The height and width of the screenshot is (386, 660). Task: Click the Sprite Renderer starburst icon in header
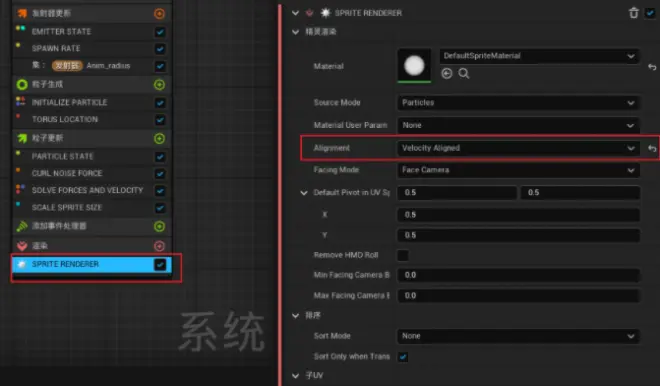[325, 13]
